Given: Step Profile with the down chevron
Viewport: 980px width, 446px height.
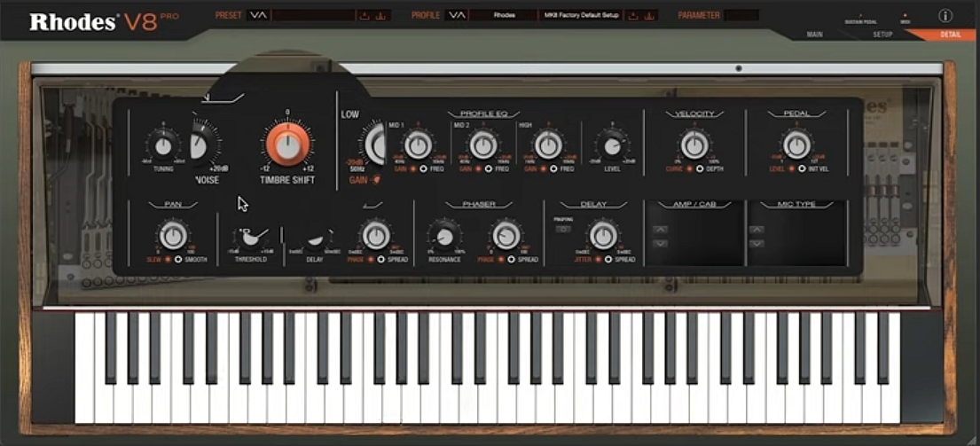Looking at the screenshot, I should (x=452, y=16).
